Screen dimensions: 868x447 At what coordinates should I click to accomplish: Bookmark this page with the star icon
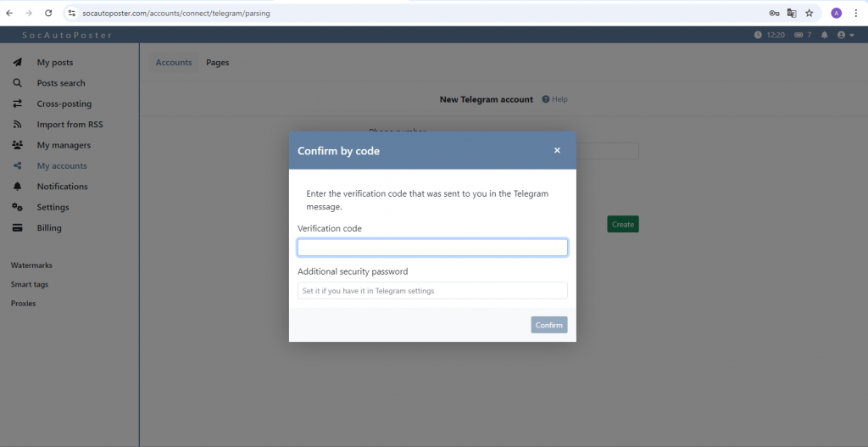pyautogui.click(x=810, y=14)
